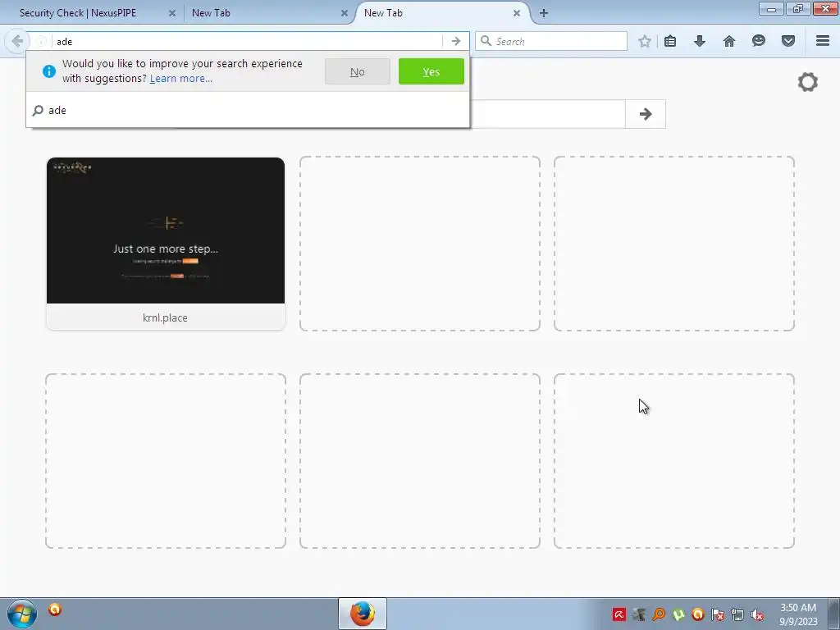This screenshot has width=840, height=630.
Task: Open the chat smiley (Hello) icon
Action: 759,41
